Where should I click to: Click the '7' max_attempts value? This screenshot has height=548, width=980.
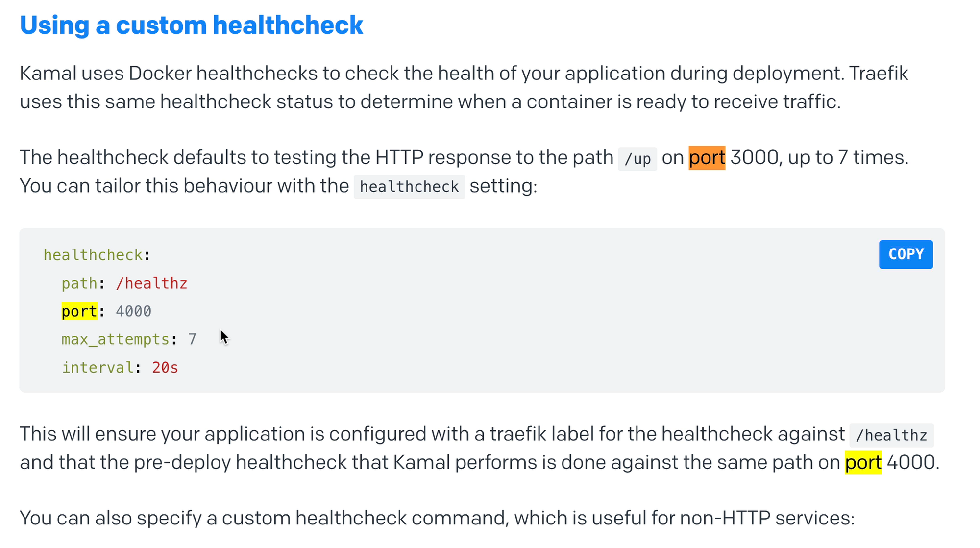click(x=192, y=339)
